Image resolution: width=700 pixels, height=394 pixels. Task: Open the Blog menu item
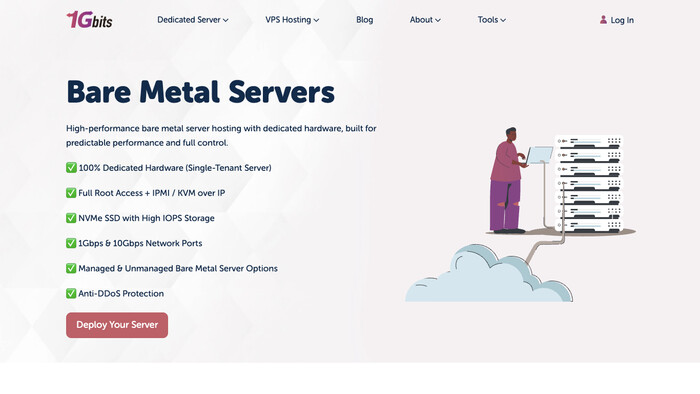tap(364, 20)
